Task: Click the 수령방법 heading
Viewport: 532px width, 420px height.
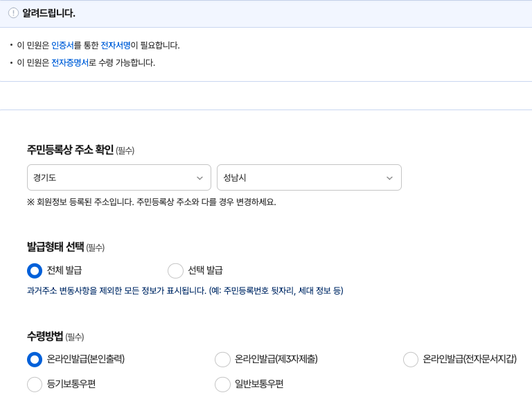Action: [45, 336]
